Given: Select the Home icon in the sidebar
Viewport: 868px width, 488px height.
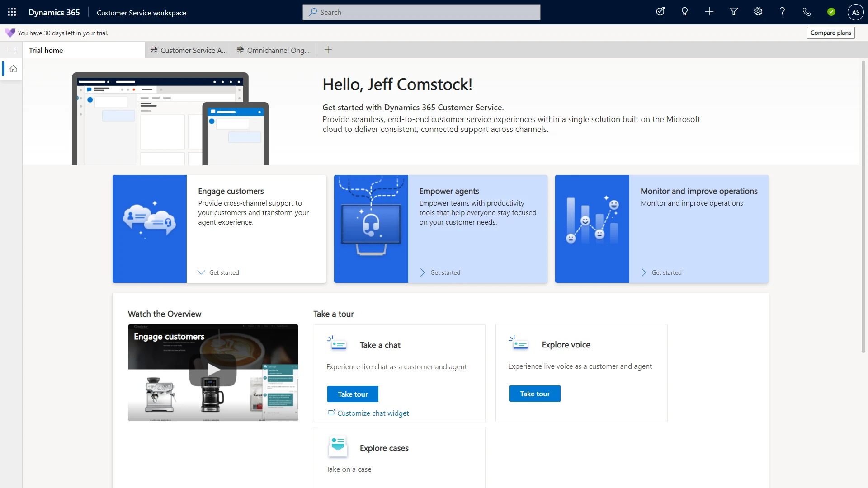Looking at the screenshot, I should click(13, 68).
